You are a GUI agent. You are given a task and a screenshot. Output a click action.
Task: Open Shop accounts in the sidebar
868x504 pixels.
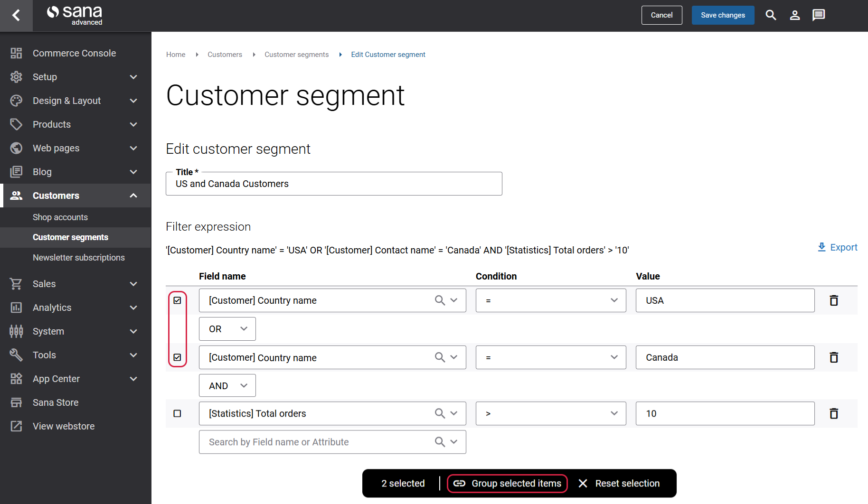(x=60, y=217)
